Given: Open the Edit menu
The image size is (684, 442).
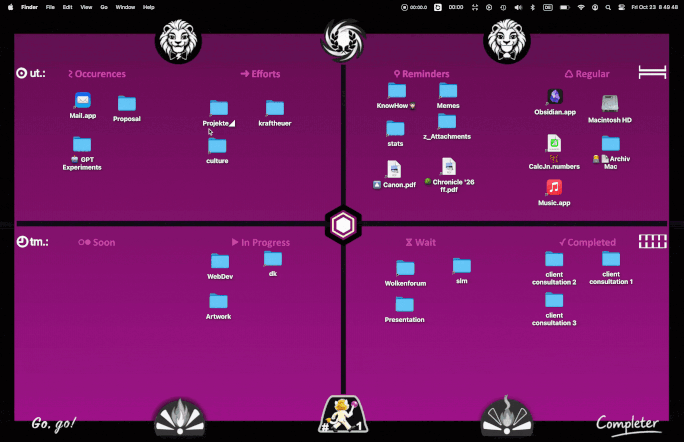Looking at the screenshot, I should click(67, 7).
